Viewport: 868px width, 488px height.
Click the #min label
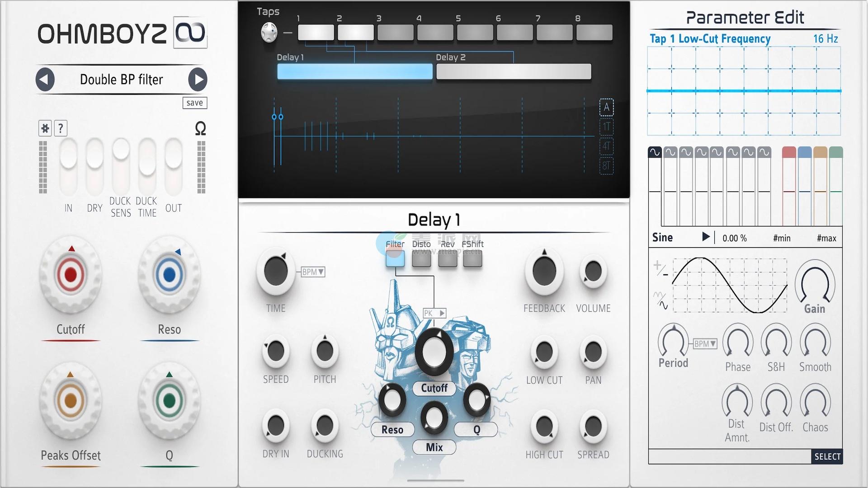point(782,238)
